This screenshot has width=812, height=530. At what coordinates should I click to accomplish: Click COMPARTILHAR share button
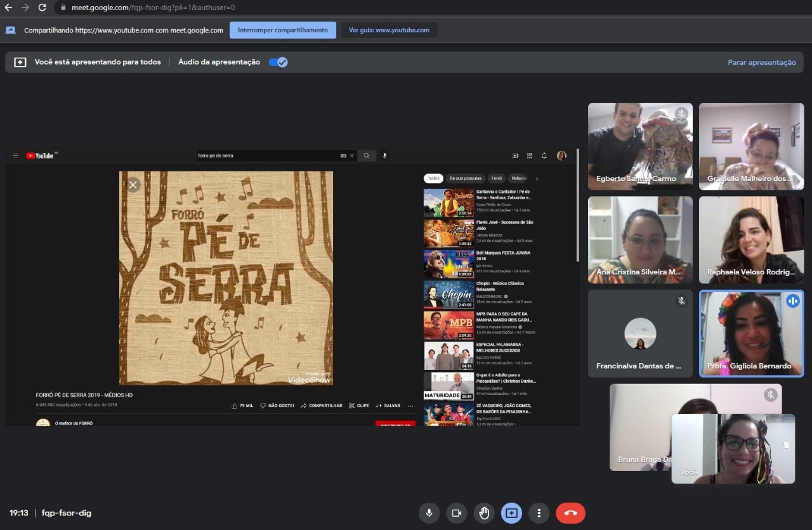tap(322, 406)
